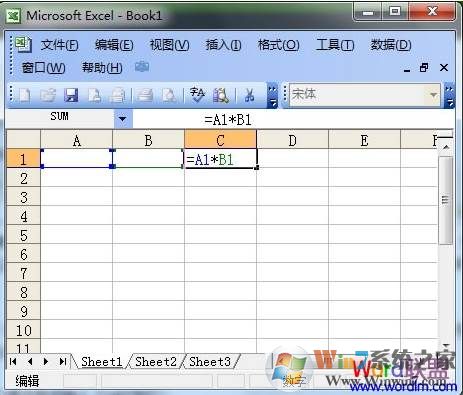
Task: Click next sheet tab arrow
Action: (46, 361)
